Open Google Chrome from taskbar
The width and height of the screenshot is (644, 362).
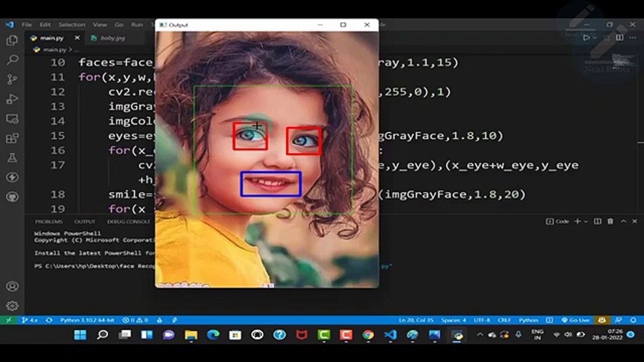[368, 335]
